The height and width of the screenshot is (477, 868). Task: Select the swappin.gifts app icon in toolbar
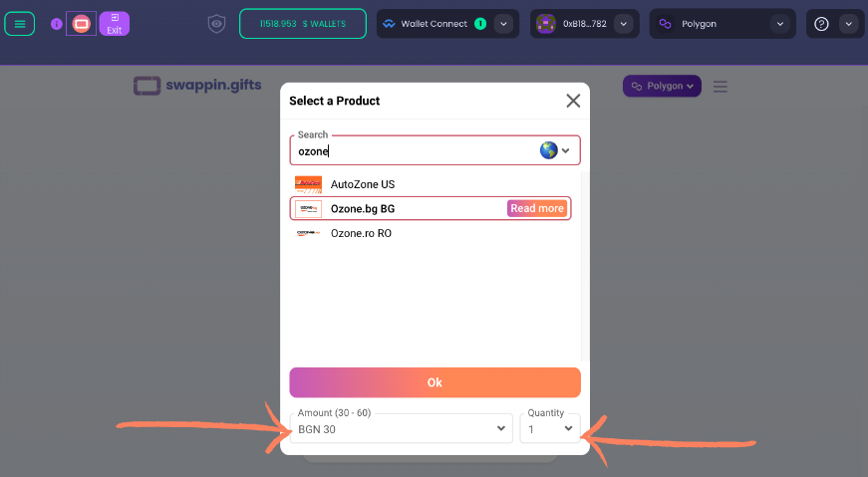(81, 24)
